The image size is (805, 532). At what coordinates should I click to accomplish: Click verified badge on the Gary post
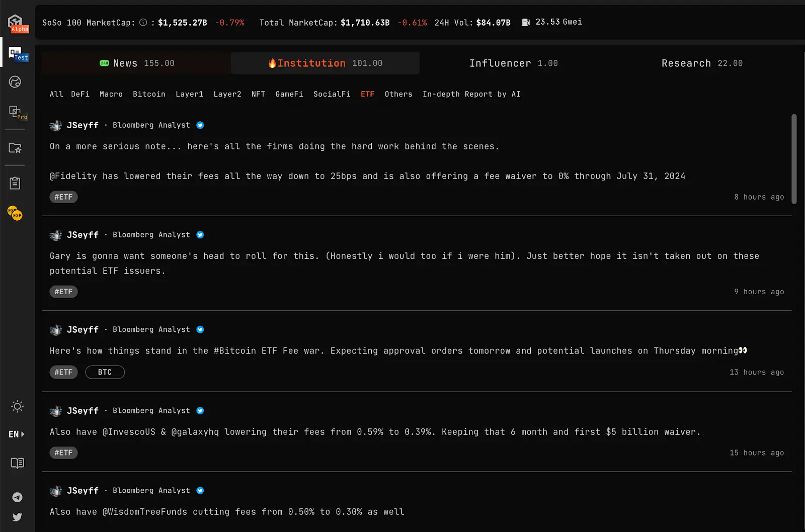[x=200, y=235]
